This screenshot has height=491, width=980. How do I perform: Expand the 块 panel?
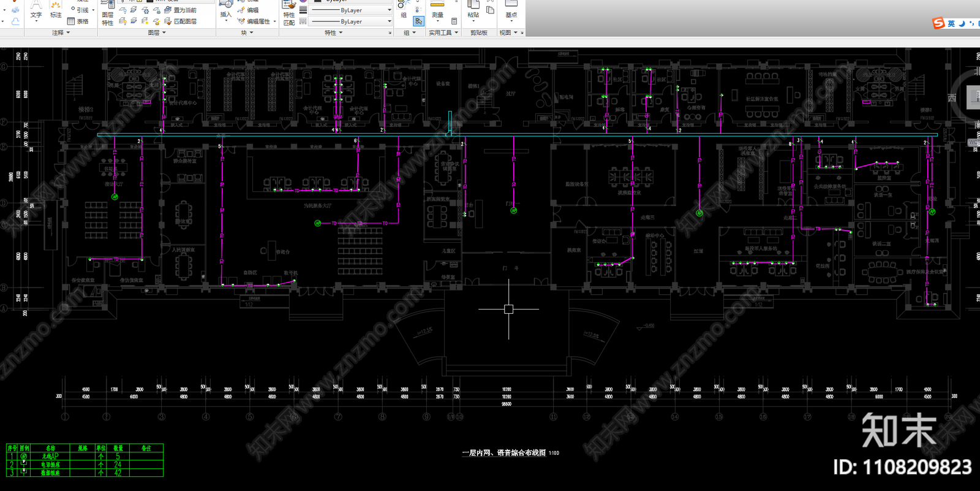pyautogui.click(x=247, y=32)
